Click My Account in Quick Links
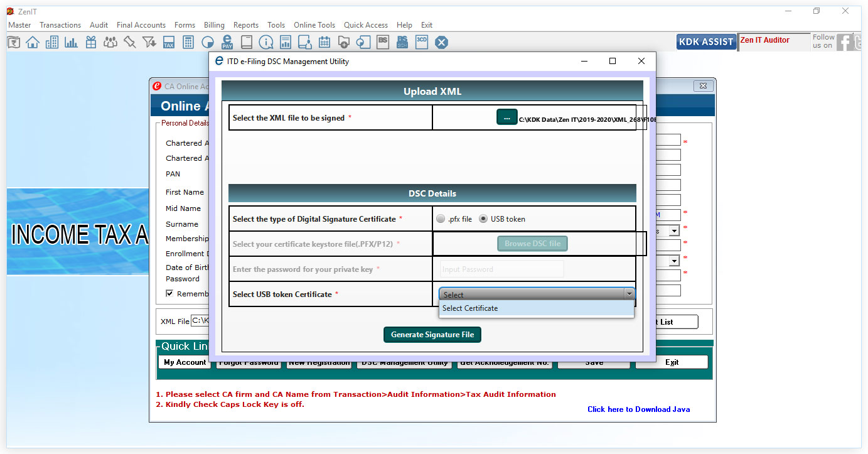Image resolution: width=868 pixels, height=454 pixels. 185,362
